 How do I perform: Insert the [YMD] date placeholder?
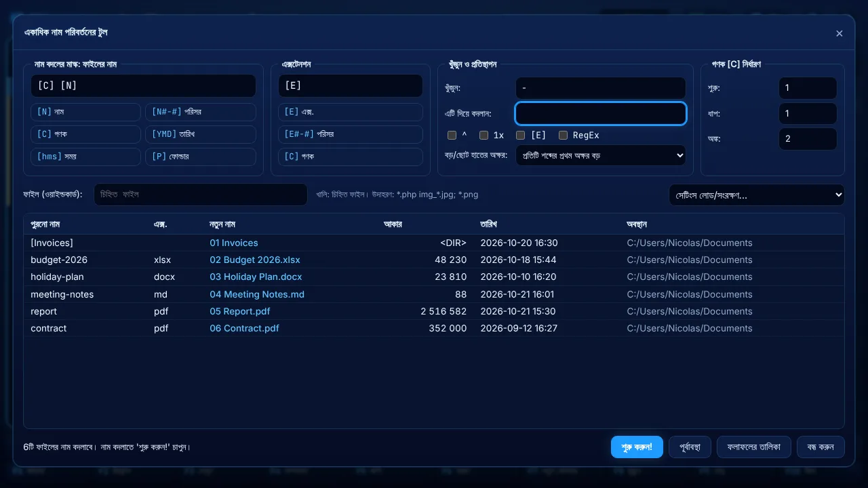[201, 134]
